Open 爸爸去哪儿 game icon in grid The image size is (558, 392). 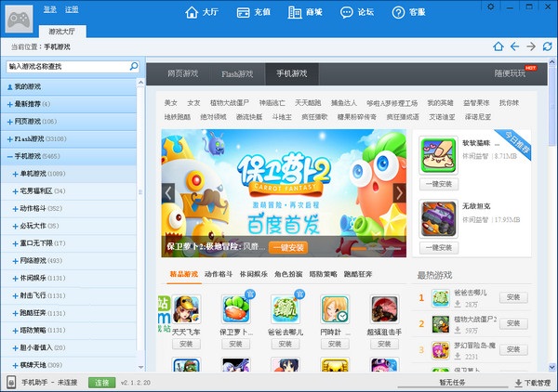[286, 309]
